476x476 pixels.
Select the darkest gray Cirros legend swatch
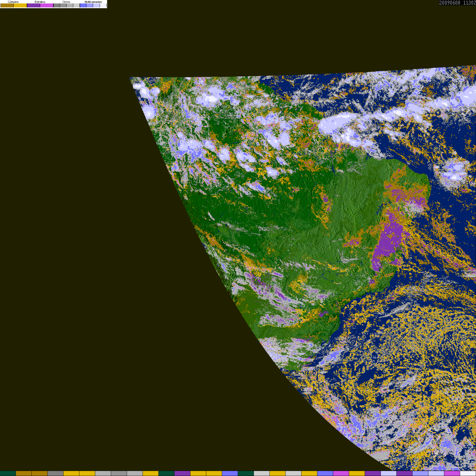57,5
